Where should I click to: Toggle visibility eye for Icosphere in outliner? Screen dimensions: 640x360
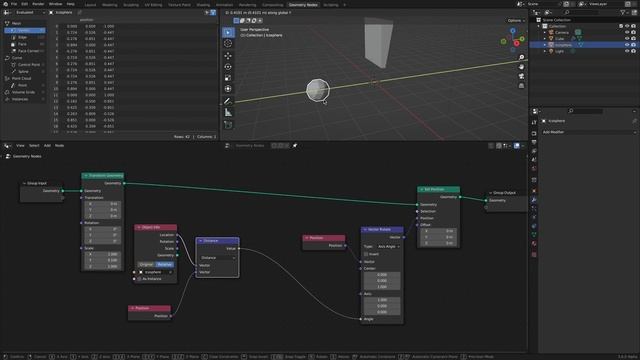point(627,45)
